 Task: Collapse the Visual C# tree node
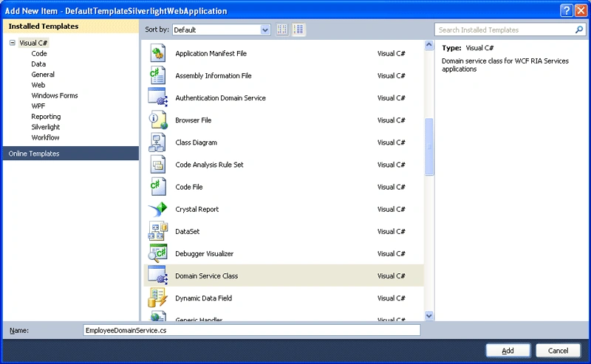13,43
